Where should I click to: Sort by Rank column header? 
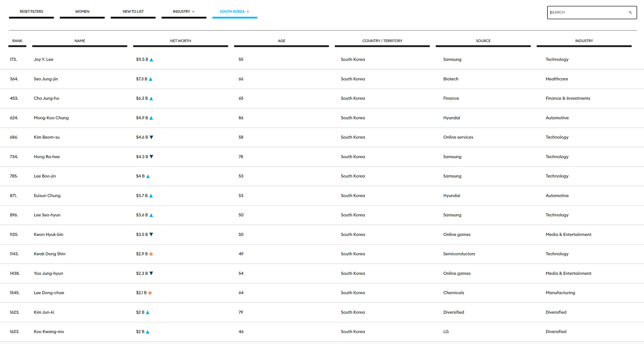(x=17, y=41)
